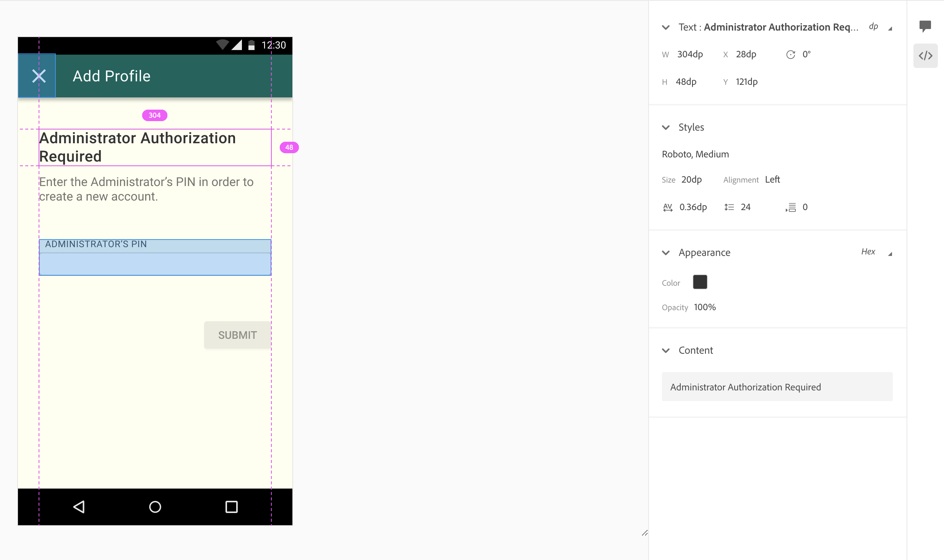Tap the Android recent apps square icon

(231, 507)
